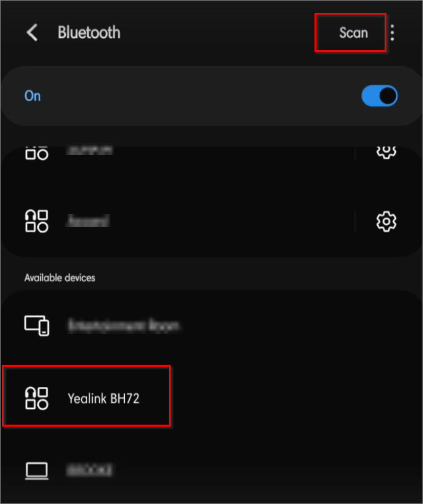Turn off the Bluetooth toggle switch

[379, 96]
